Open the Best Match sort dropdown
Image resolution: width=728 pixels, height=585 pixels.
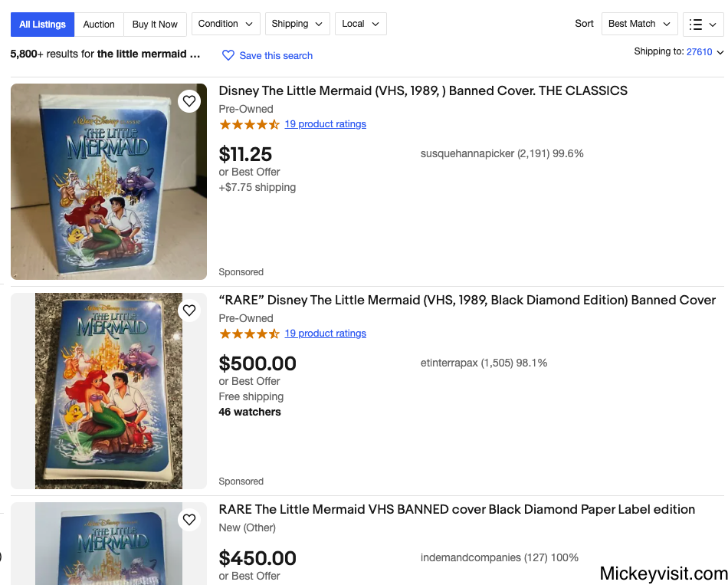coord(639,24)
